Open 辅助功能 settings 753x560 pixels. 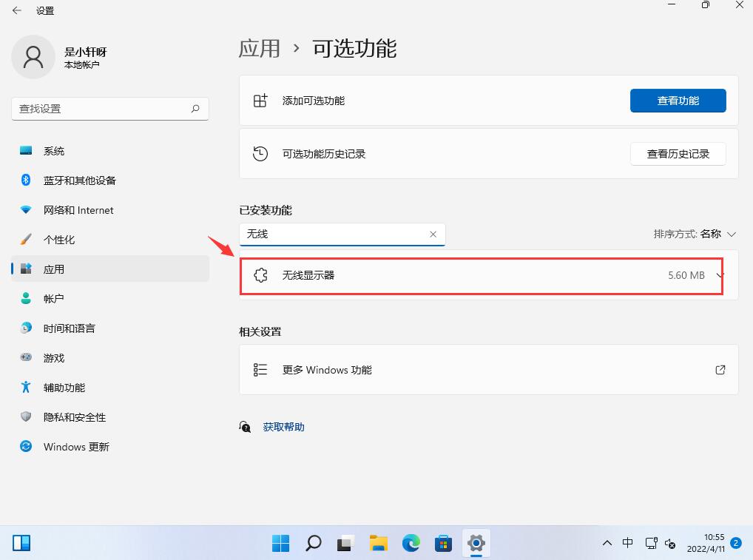(63, 387)
